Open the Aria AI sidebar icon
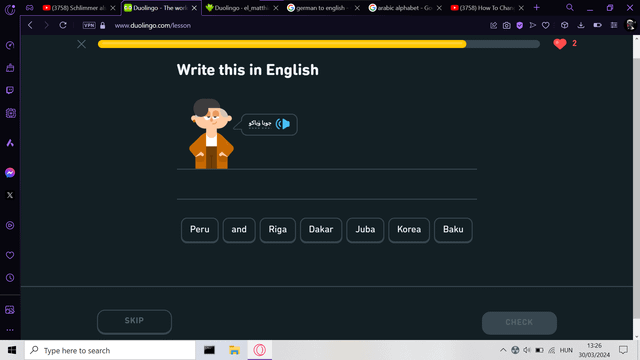 click(10, 143)
